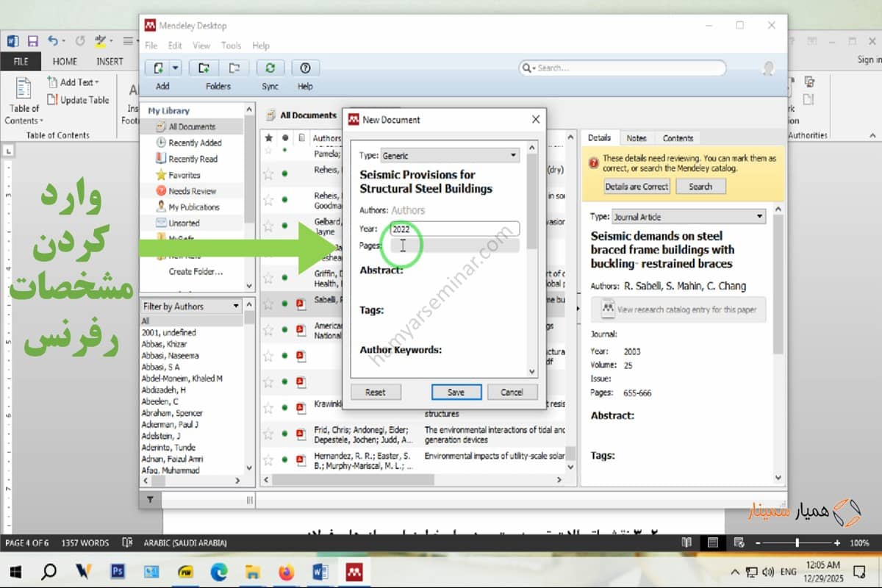
Task: Open the Add Text dropdown in Word ribbon
Action: 73,82
